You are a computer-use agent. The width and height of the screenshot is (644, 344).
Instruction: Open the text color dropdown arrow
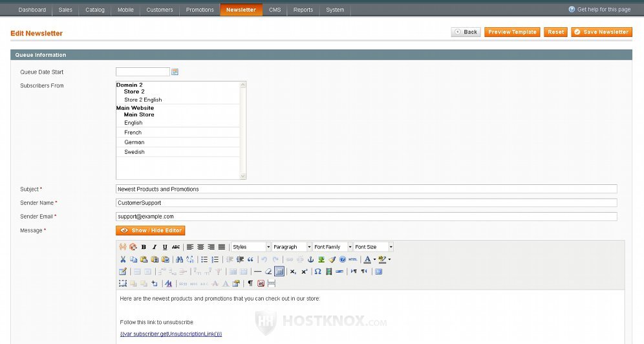pyautogui.click(x=374, y=259)
